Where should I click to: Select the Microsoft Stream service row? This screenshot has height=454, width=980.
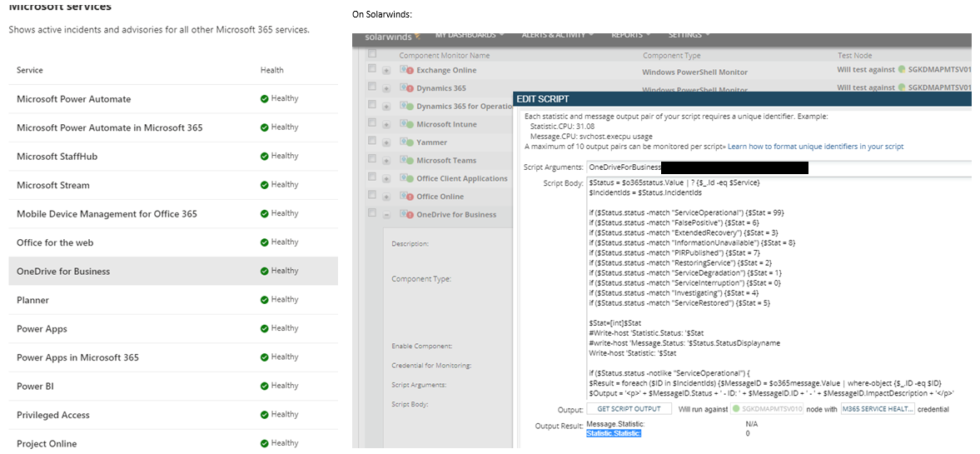click(173, 185)
